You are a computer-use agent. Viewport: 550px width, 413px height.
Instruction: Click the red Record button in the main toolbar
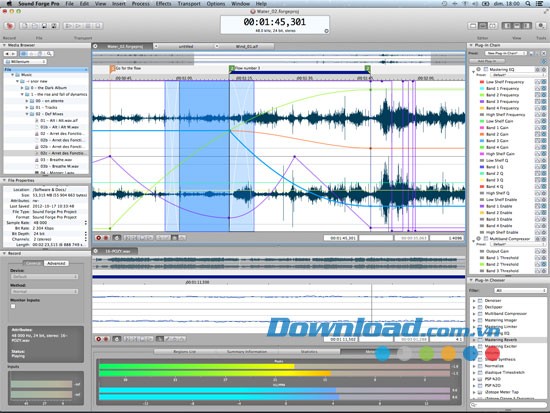tap(9, 26)
